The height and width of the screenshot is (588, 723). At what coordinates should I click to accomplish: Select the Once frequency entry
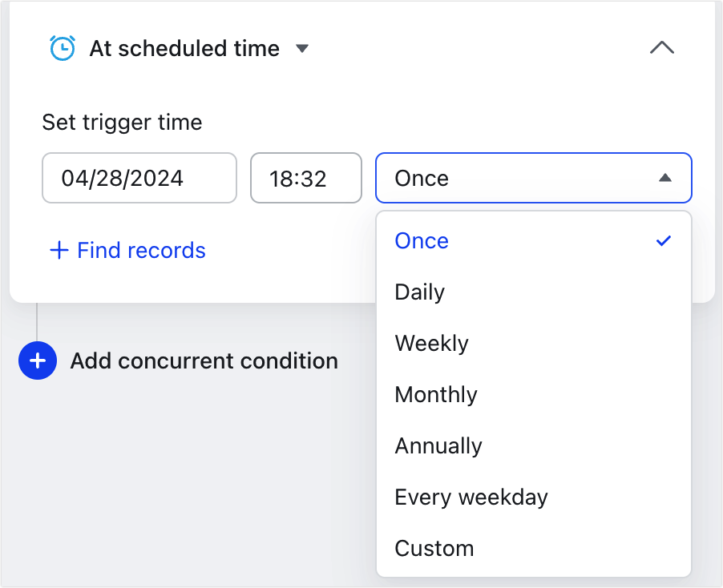(x=421, y=240)
